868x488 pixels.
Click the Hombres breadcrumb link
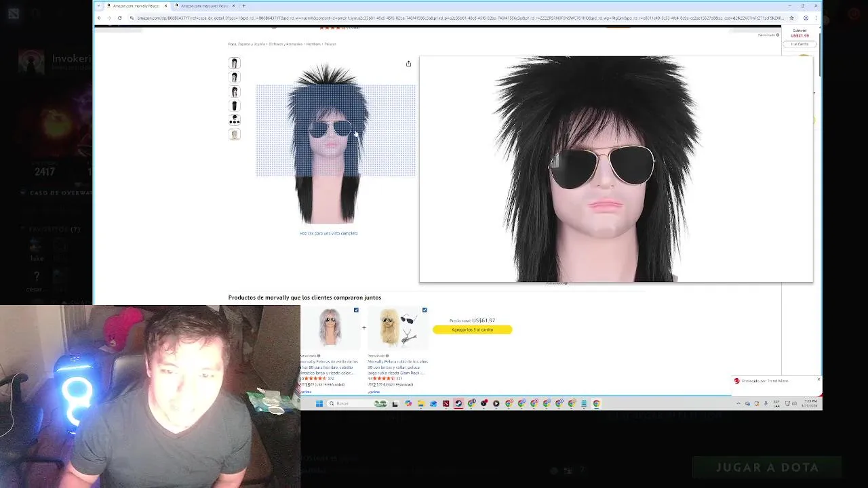pos(313,44)
